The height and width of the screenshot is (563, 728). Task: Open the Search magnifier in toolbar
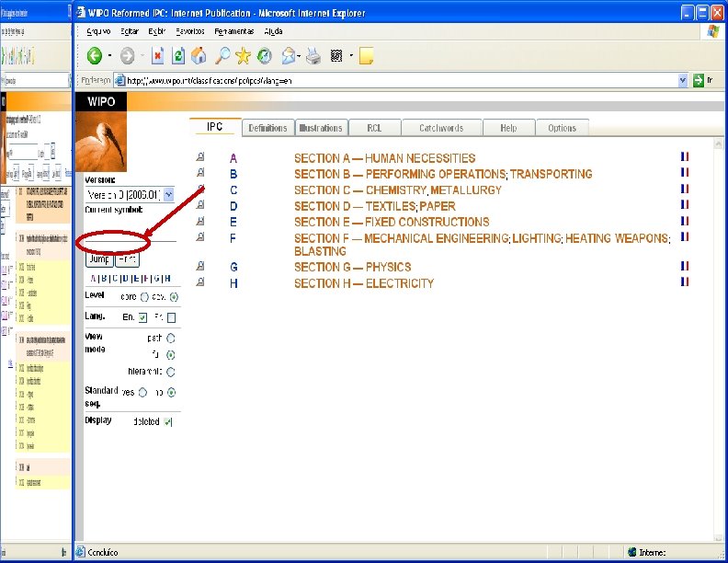[222, 56]
